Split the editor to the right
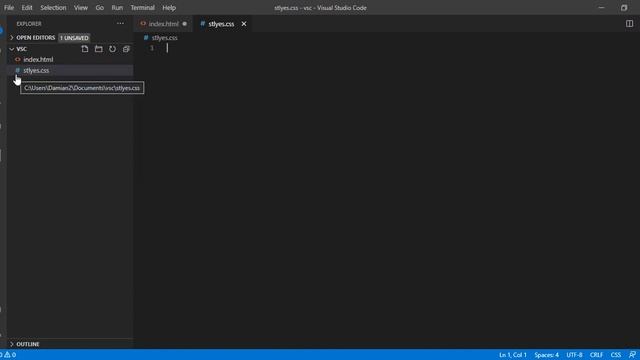This screenshot has height=360, width=640. tap(629, 24)
